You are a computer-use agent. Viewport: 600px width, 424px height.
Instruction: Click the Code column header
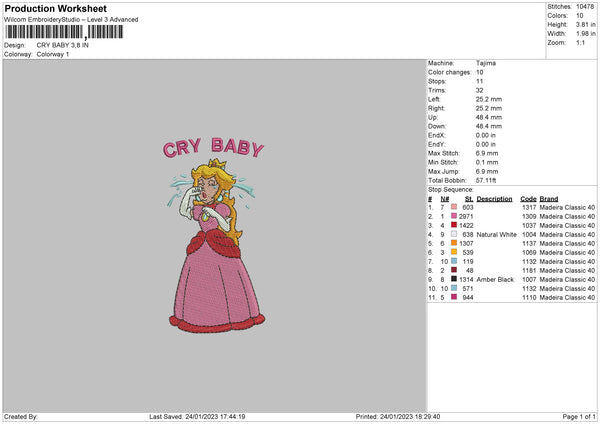click(528, 199)
